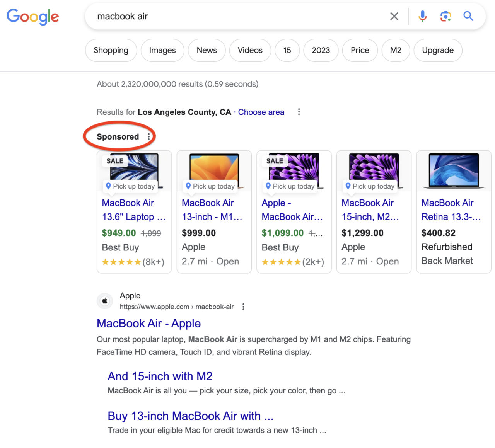The width and height of the screenshot is (495, 448).
Task: Select the Upgrade filter chip
Action: [438, 50]
